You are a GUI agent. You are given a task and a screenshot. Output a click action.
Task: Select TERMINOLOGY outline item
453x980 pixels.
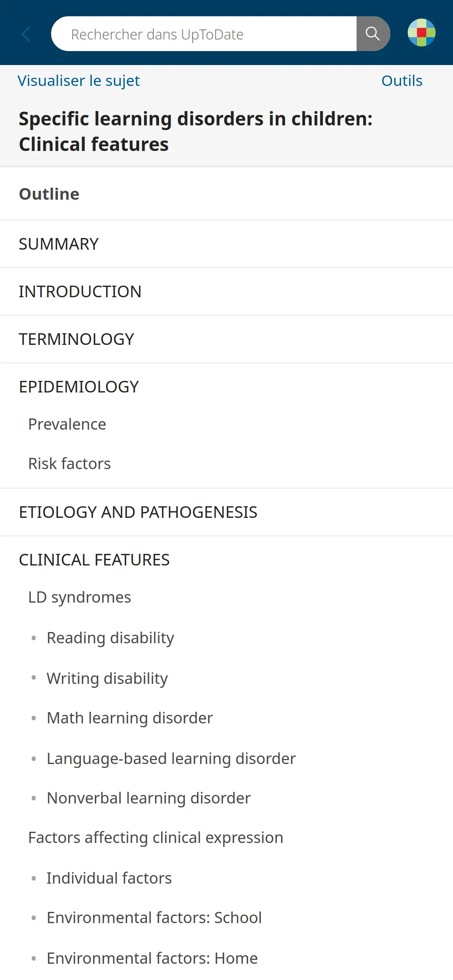77,339
